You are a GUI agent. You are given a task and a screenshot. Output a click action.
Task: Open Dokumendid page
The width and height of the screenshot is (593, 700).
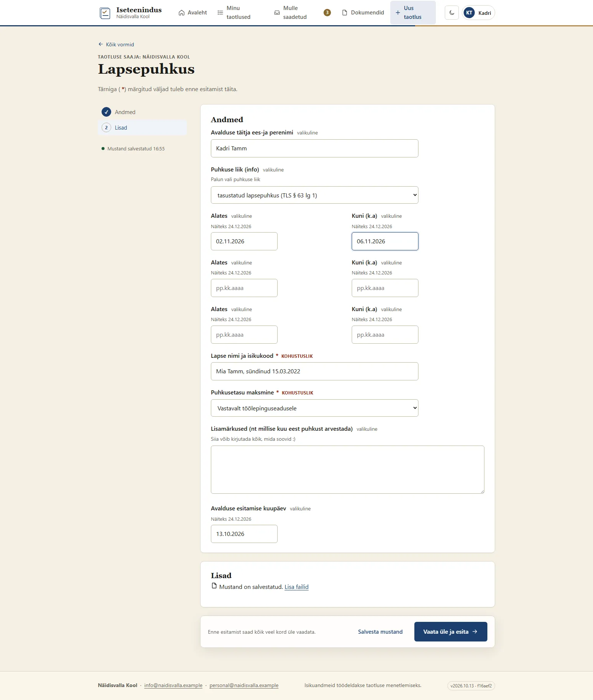[x=363, y=13]
